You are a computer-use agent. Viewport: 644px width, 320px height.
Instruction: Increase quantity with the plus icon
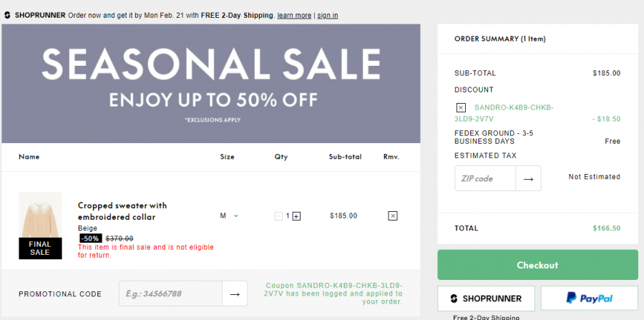tap(296, 216)
